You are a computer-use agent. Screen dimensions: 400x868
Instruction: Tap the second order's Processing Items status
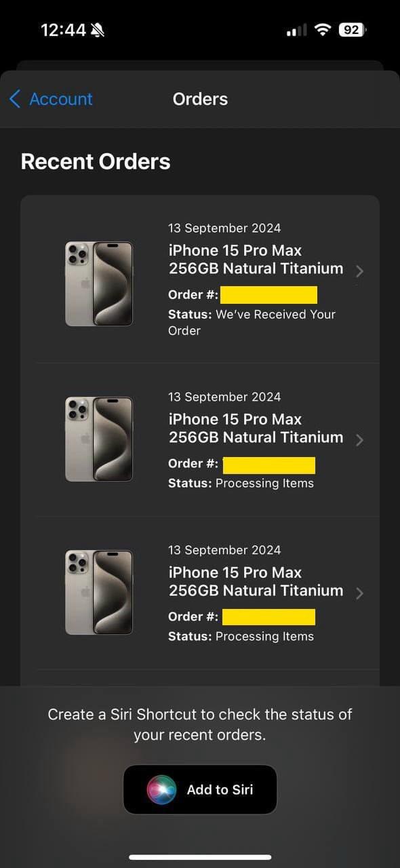point(264,484)
